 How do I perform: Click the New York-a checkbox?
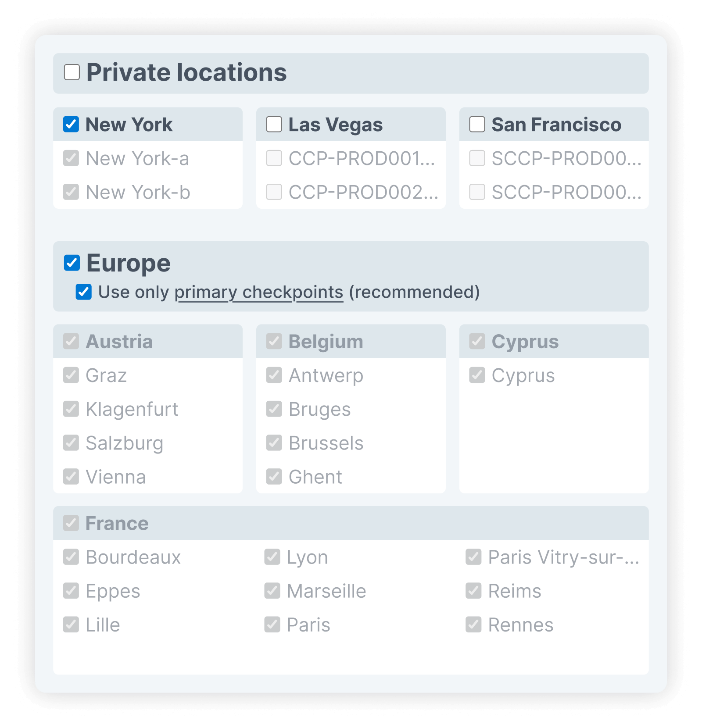click(71, 158)
